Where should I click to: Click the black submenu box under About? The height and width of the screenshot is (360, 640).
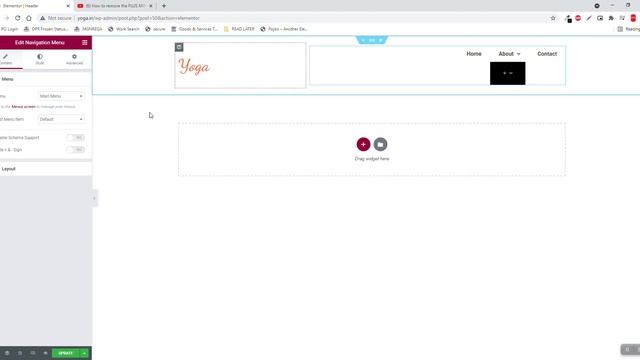pyautogui.click(x=508, y=73)
